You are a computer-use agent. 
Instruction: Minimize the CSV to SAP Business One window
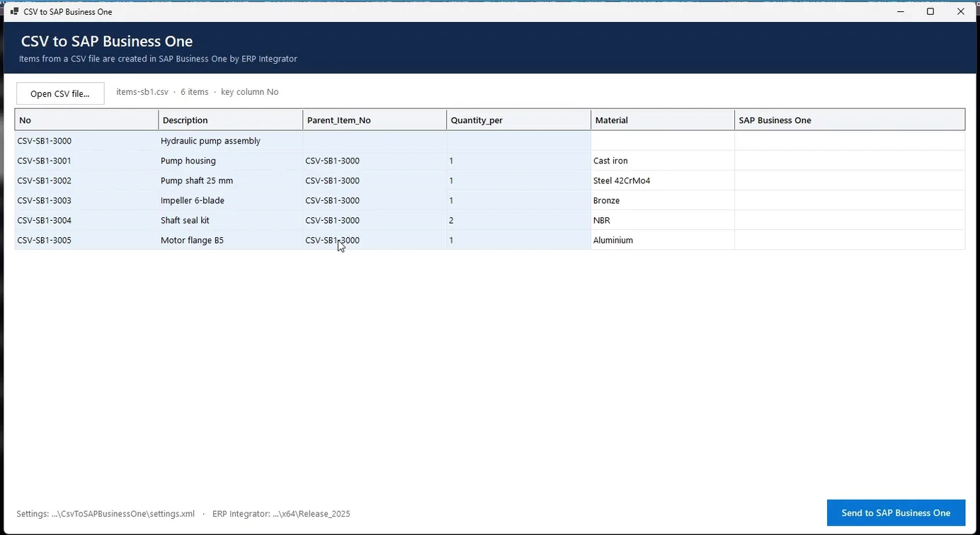901,11
